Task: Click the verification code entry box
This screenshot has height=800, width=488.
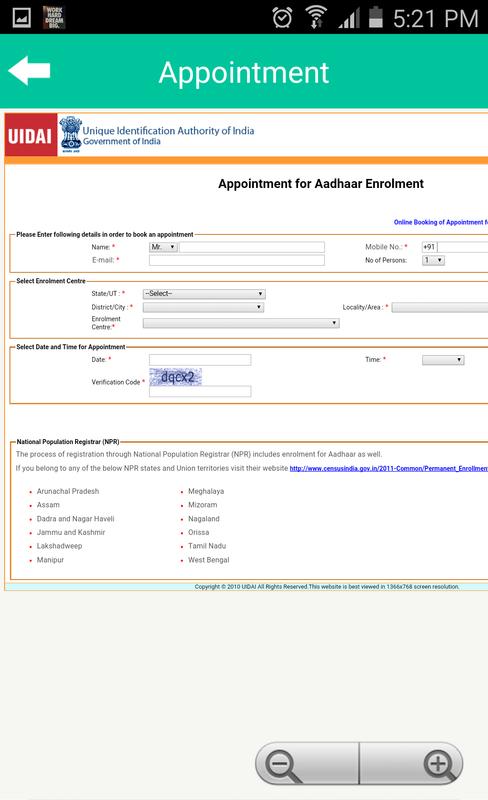Action: pyautogui.click(x=200, y=391)
